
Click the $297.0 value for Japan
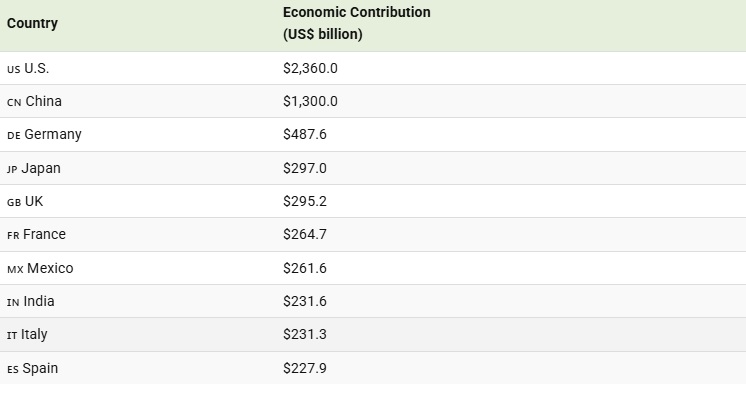tap(305, 168)
